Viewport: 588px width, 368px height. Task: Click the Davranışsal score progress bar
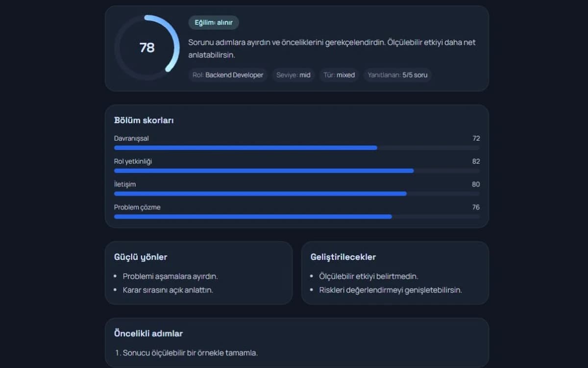(297, 148)
